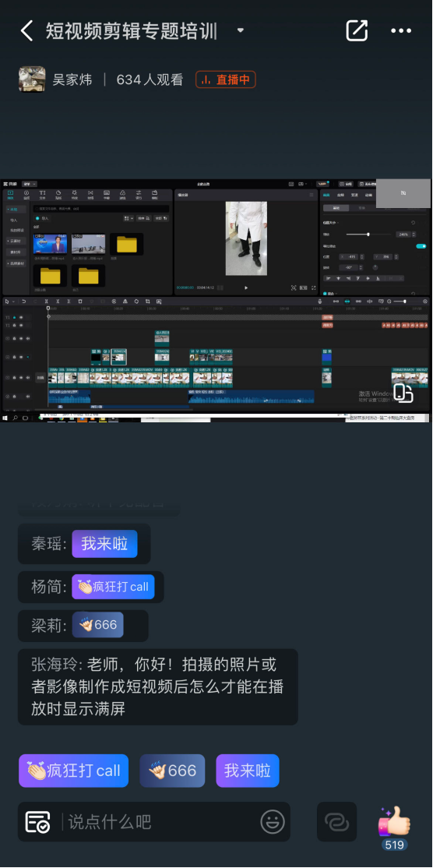Collapse the position and size section arrow

pos(338,223)
